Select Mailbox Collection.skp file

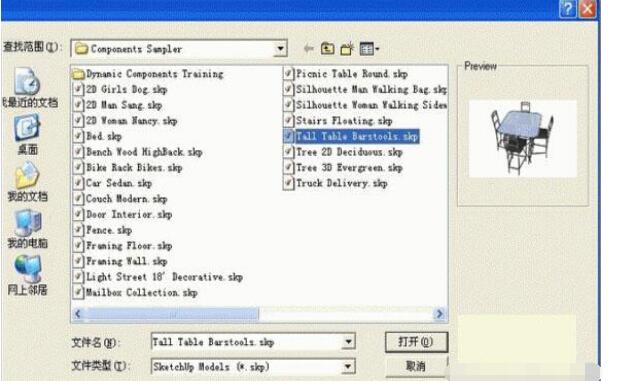tap(136, 293)
